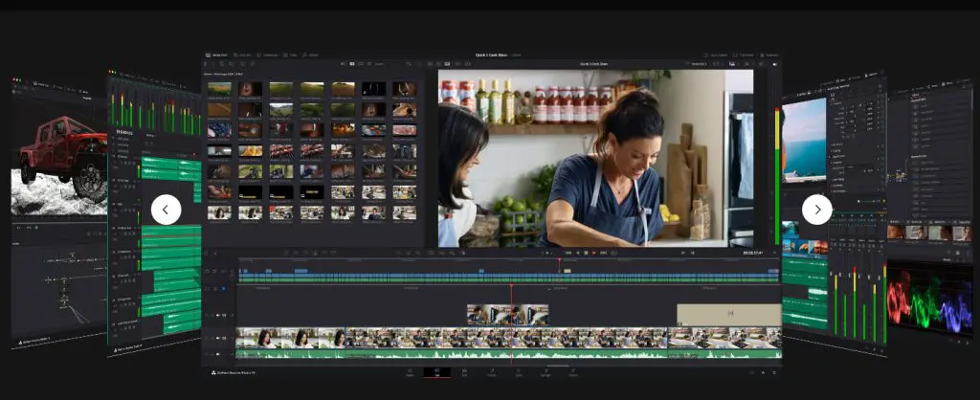The height and width of the screenshot is (400, 980).
Task: Go to the previous carousel slide
Action: (x=167, y=210)
